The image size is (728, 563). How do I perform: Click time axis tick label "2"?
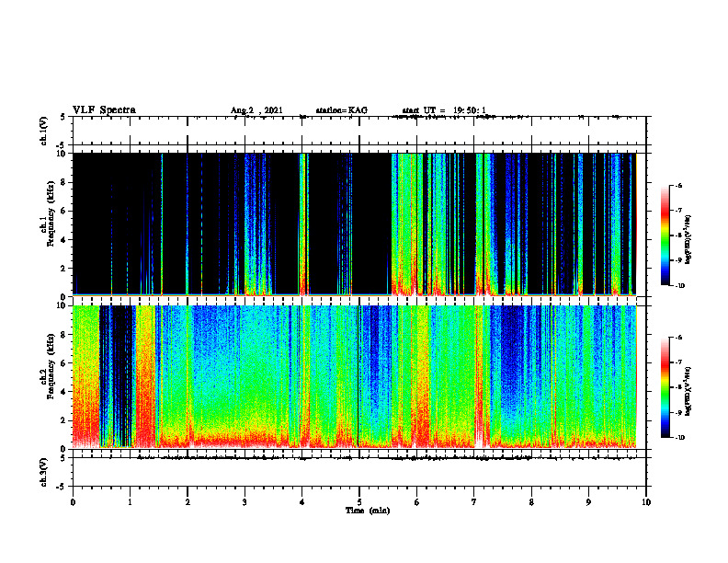(x=188, y=502)
